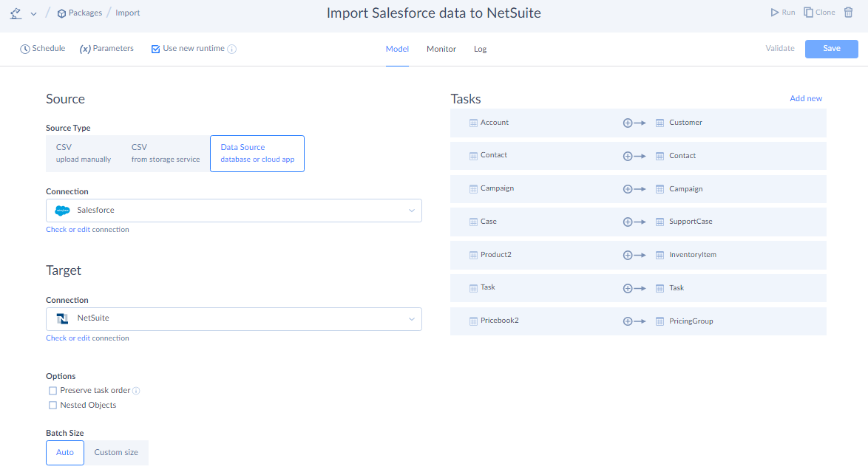Switch to the Model tab
868x475 pixels.
click(x=398, y=49)
